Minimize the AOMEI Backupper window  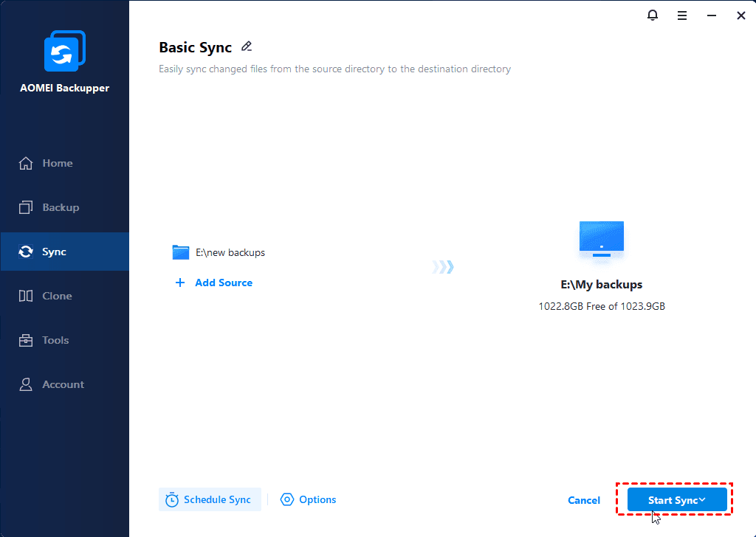click(x=712, y=15)
